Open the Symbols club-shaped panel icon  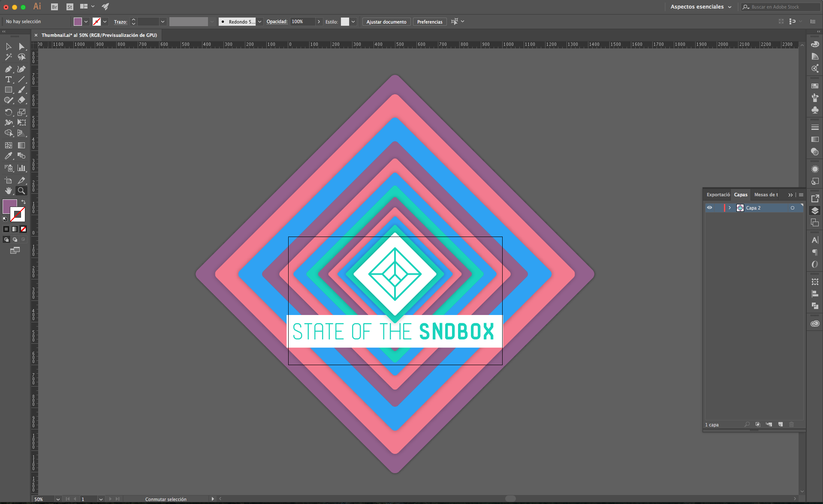click(x=815, y=110)
